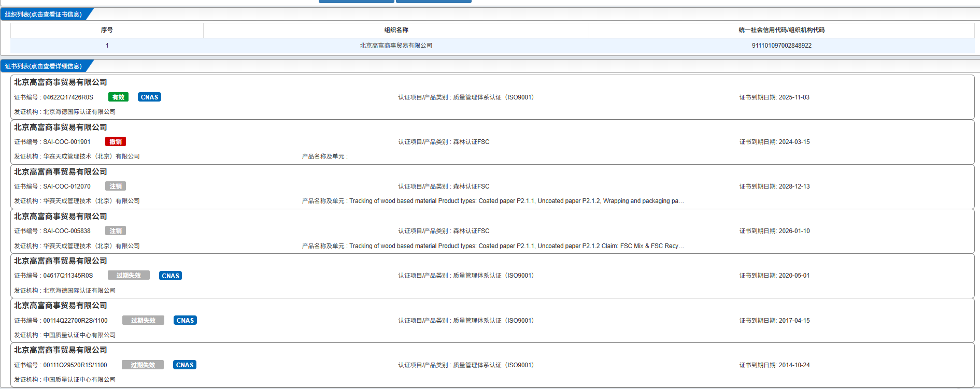Click the company title above certificate SAI-COC-001901
Image resolution: width=980 pixels, height=389 pixels.
60,127
